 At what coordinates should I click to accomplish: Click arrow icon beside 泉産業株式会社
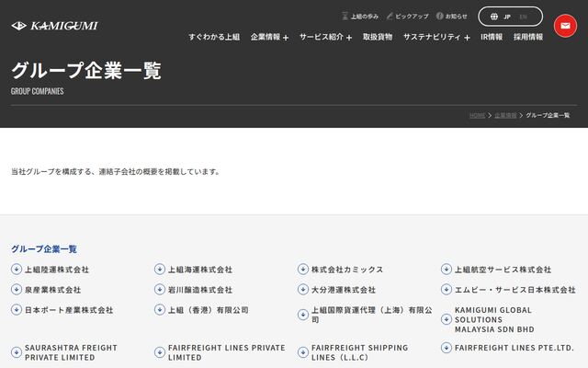[x=17, y=290]
